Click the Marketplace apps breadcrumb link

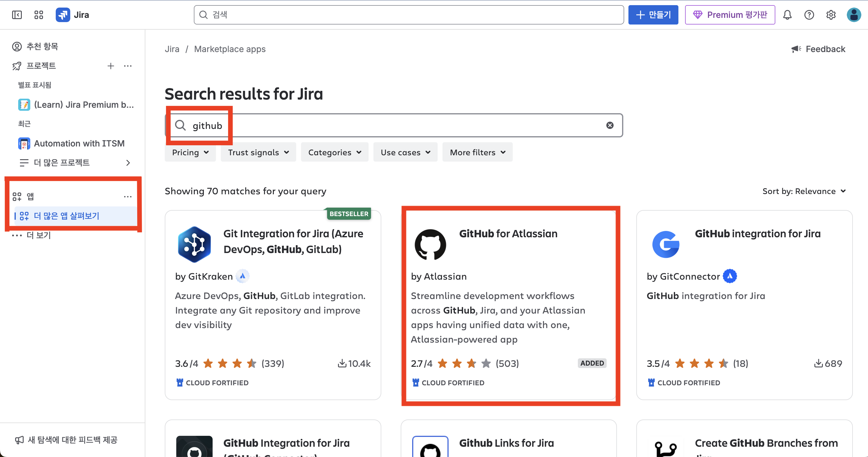[x=230, y=49]
